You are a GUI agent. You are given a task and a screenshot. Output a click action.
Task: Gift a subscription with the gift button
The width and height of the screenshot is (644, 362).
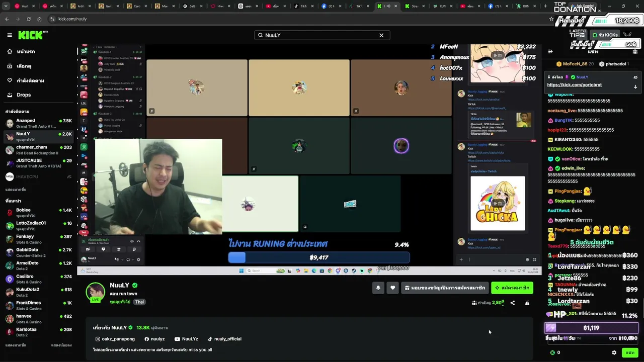(445, 288)
